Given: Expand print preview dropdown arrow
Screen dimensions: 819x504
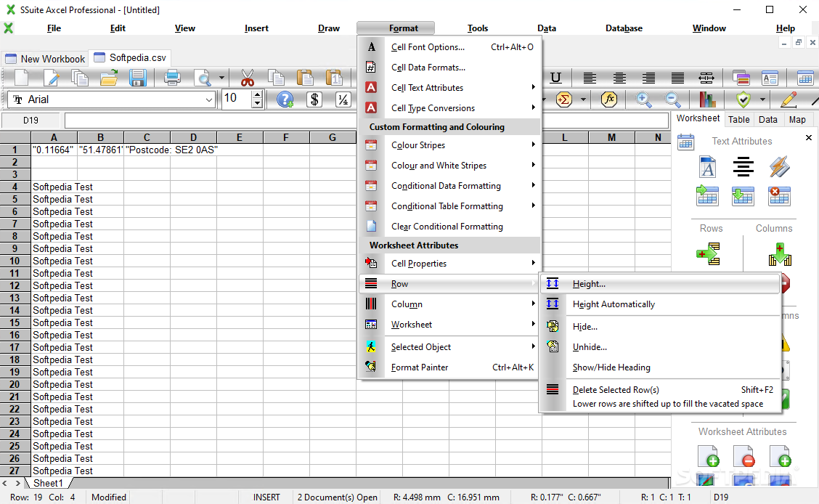Looking at the screenshot, I should coord(221,78).
